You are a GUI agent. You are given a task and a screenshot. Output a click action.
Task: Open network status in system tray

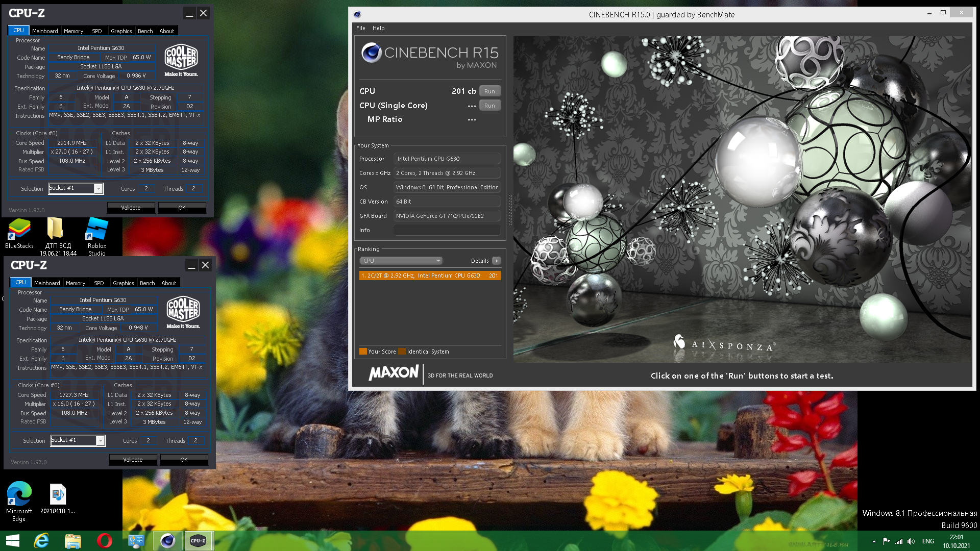tap(899, 541)
